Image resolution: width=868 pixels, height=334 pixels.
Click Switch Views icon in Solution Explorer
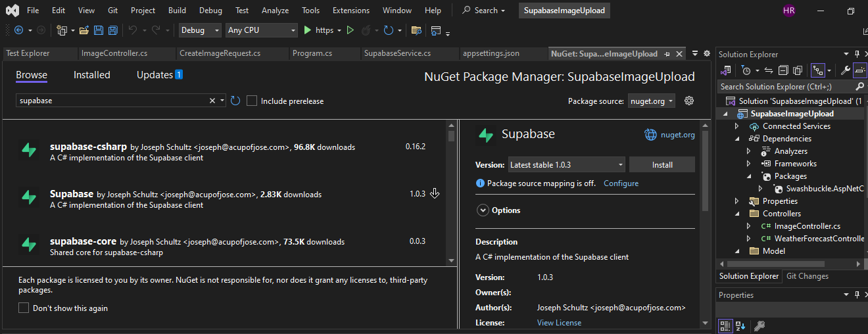tap(726, 70)
